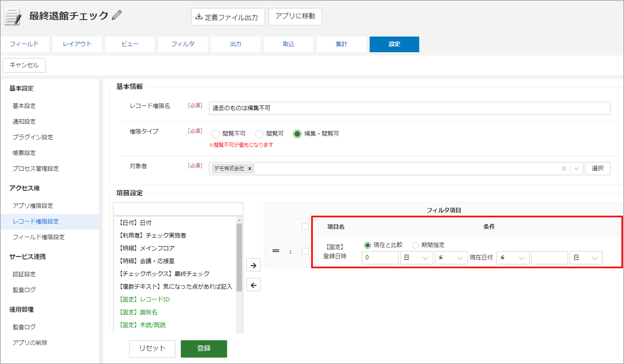Image resolution: width=624 pixels, height=364 pixels.
Task: Click the right arrow to add field
Action: [253, 265]
